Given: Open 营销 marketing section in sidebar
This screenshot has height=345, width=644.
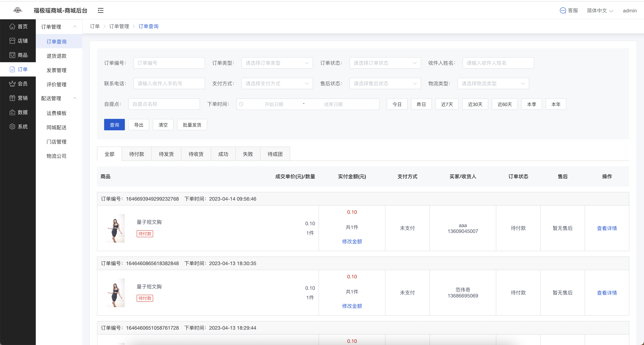Looking at the screenshot, I should (18, 98).
